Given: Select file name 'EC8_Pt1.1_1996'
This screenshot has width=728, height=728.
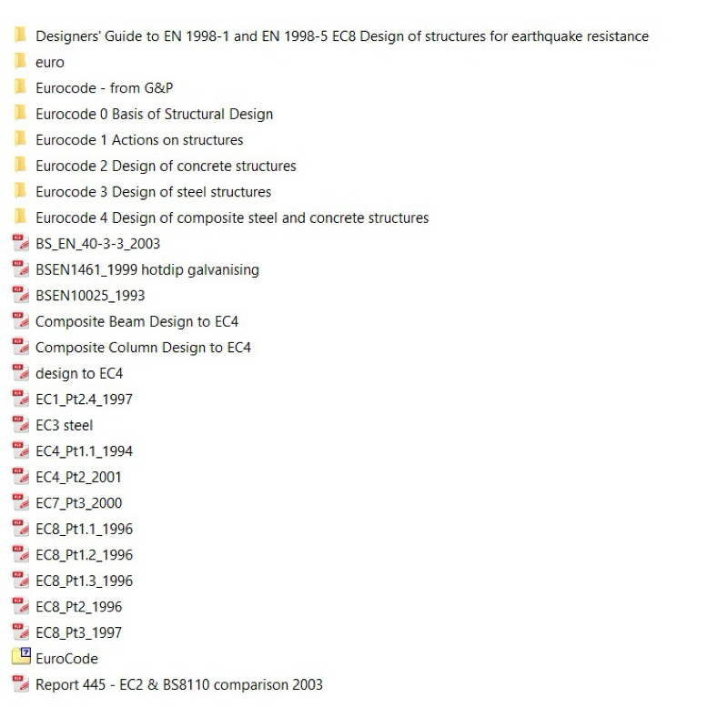Looking at the screenshot, I should (84, 530).
